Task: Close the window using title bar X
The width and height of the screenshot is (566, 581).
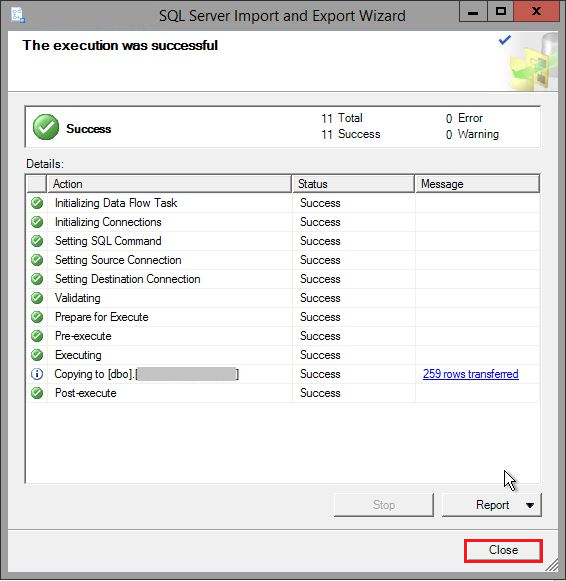Action: [x=536, y=12]
